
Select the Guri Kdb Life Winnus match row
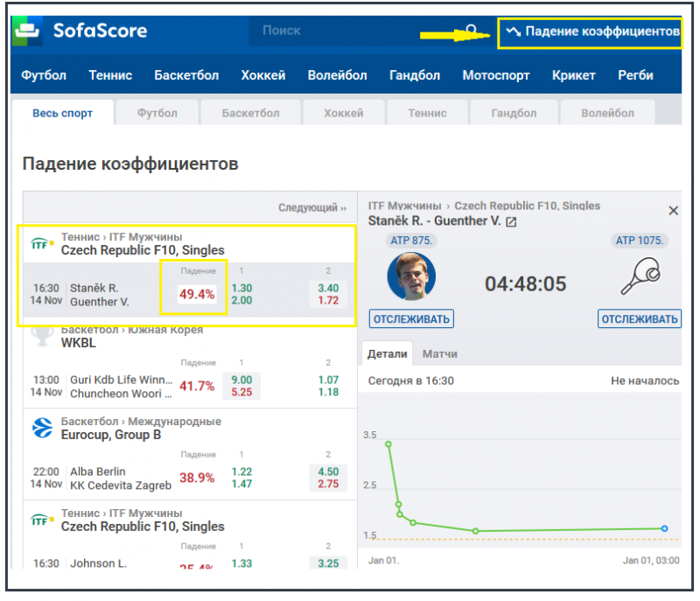click(x=189, y=382)
